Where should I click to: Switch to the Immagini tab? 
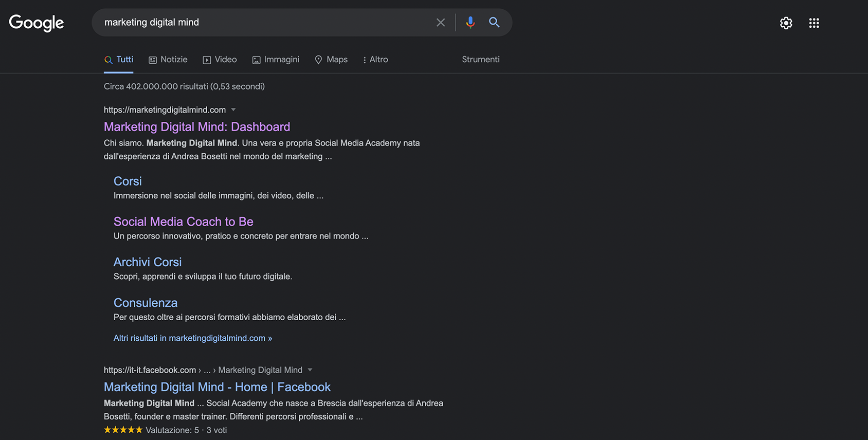coord(276,60)
